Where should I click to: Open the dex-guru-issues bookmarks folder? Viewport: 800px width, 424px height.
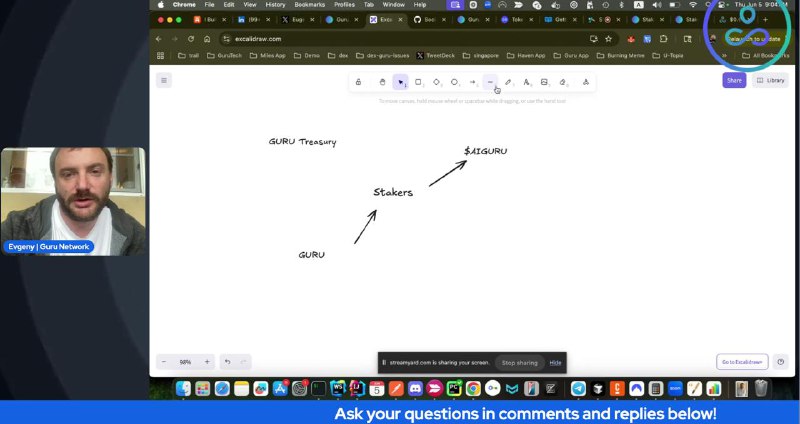pyautogui.click(x=383, y=56)
